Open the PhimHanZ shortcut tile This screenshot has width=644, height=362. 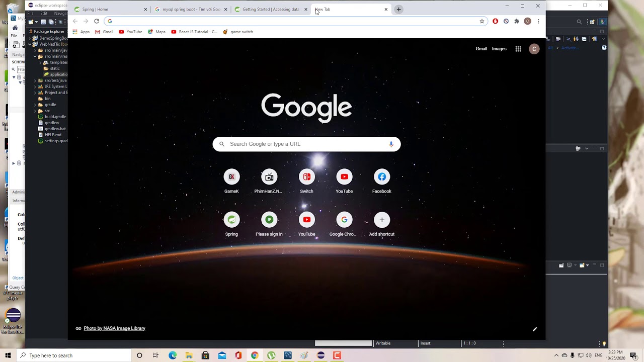(269, 182)
